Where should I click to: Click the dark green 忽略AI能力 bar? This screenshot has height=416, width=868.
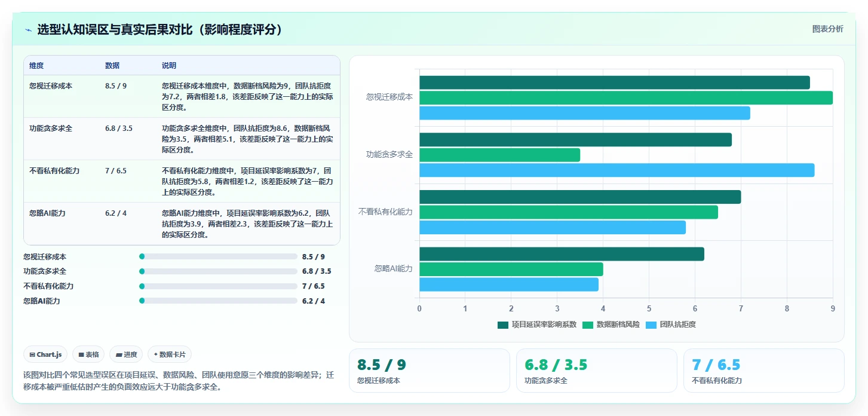click(x=562, y=254)
